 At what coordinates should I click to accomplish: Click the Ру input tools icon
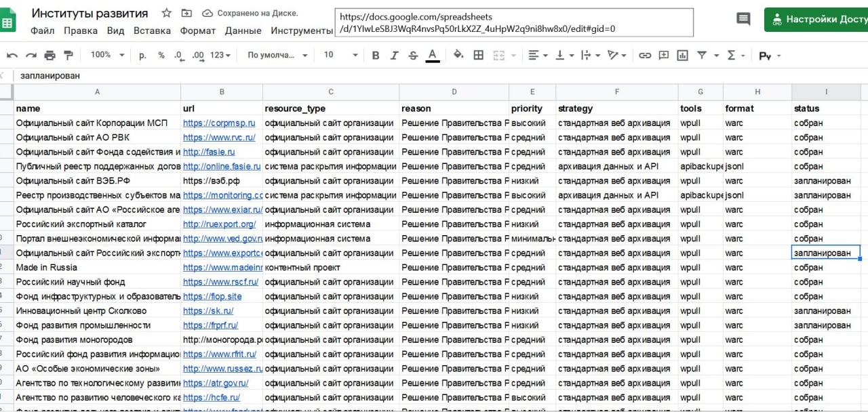pyautogui.click(x=765, y=56)
